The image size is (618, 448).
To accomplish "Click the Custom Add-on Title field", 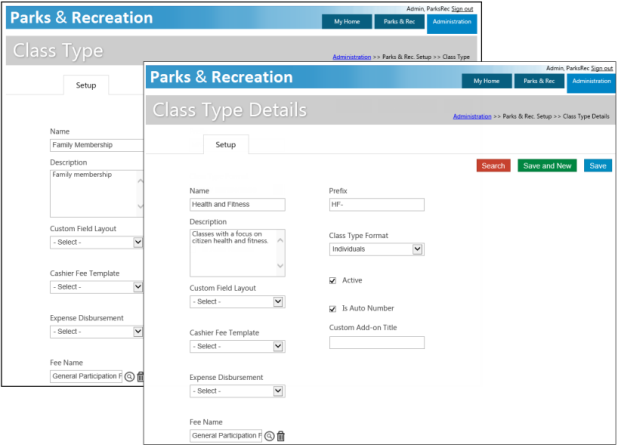I will [376, 342].
